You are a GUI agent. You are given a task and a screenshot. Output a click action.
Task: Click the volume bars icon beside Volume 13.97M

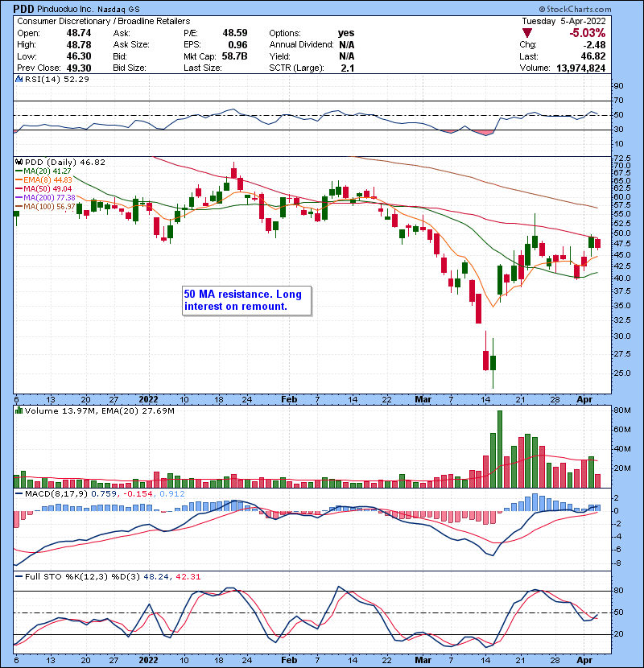click(x=19, y=410)
